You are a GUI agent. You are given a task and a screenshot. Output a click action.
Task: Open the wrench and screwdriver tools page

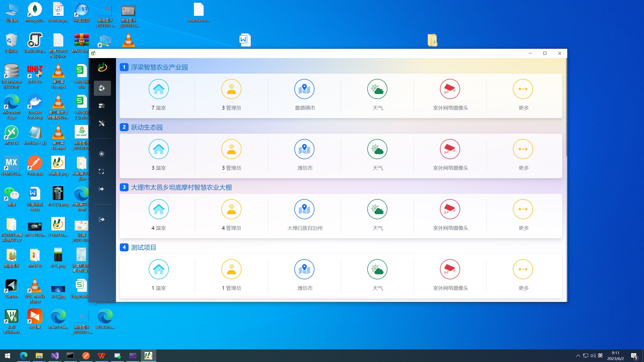click(x=102, y=123)
